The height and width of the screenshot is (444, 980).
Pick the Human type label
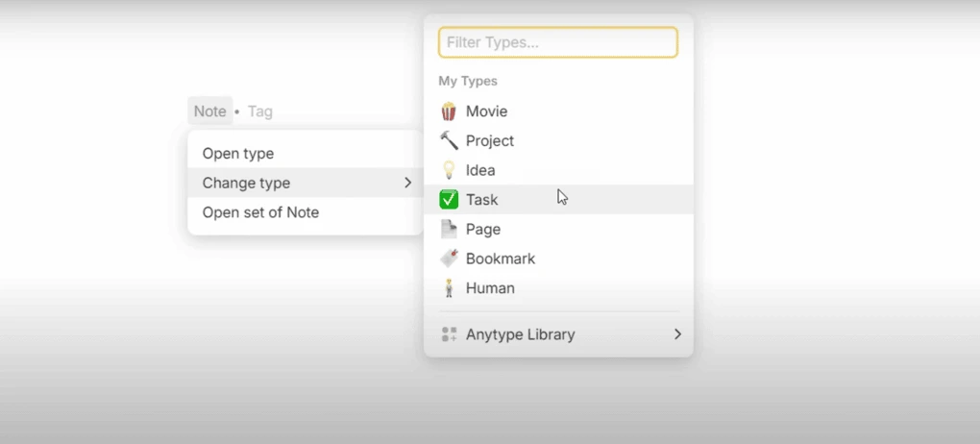490,287
